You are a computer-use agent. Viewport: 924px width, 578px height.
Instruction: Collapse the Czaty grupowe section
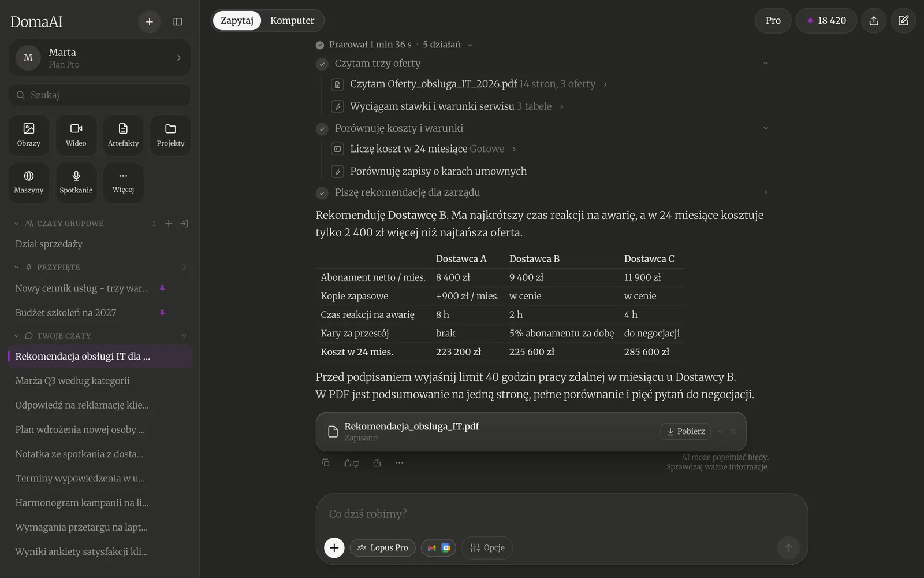point(17,224)
